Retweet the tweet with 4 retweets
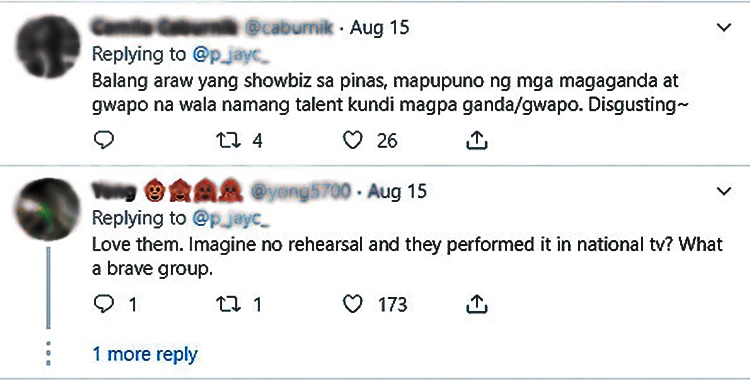The height and width of the screenshot is (382, 750). click(229, 141)
